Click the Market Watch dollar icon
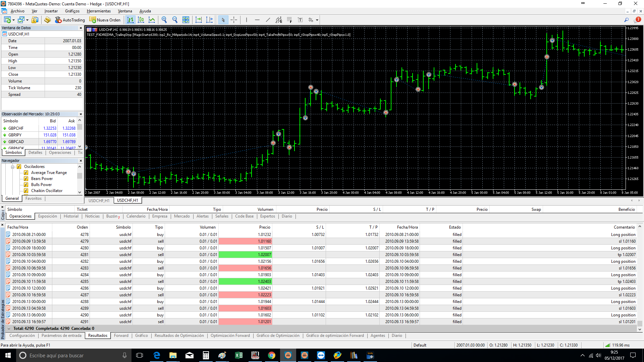Viewport: 644px width, 362px height. tap(35, 20)
